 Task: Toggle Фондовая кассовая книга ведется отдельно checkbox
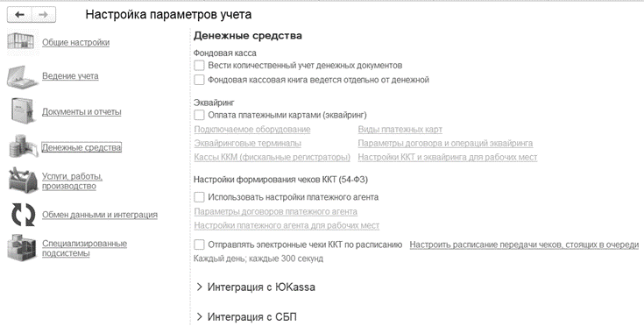pos(199,80)
